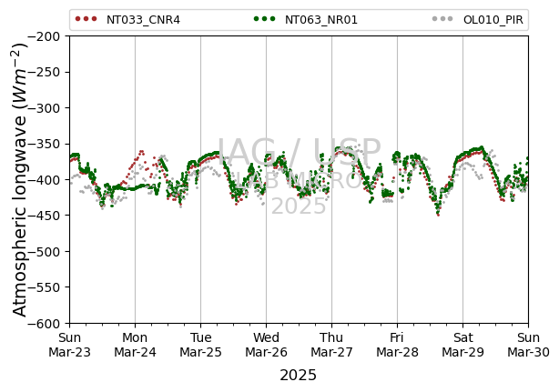Click the NT033_CNR4 legend label

[x=143, y=20]
